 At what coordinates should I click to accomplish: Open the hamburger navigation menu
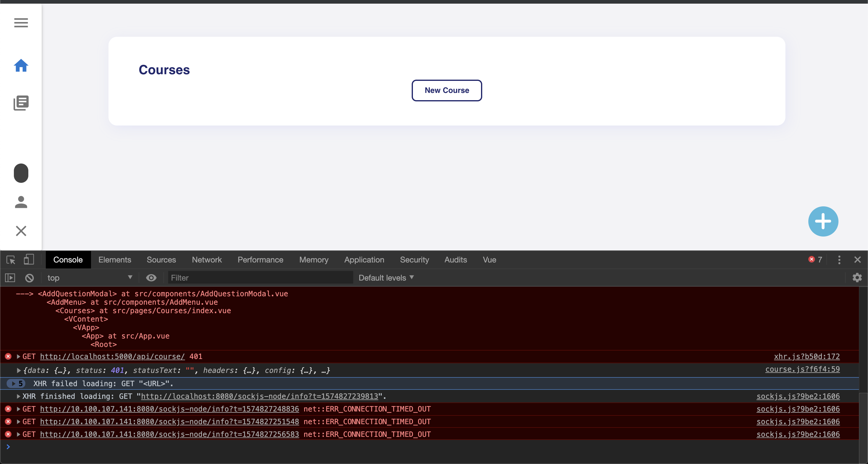[x=21, y=23]
